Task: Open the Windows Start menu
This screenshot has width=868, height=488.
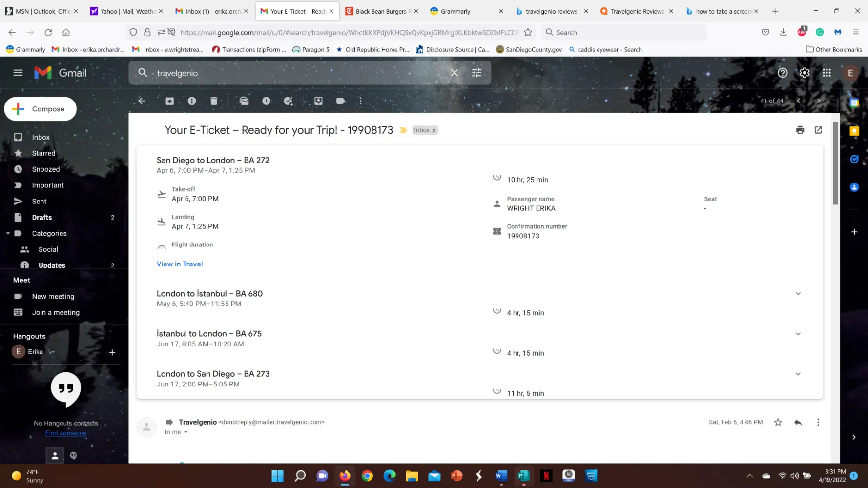Action: click(x=277, y=476)
